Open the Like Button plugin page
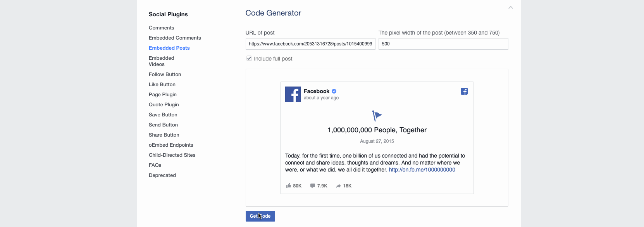Image resolution: width=644 pixels, height=227 pixels. click(x=162, y=84)
